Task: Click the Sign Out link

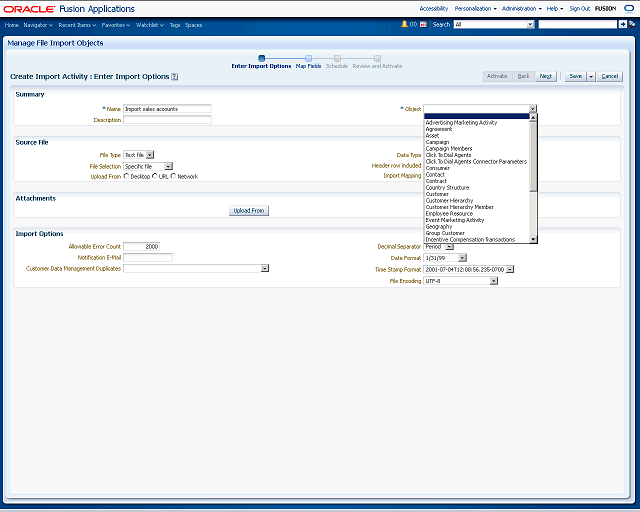Action: (580, 9)
